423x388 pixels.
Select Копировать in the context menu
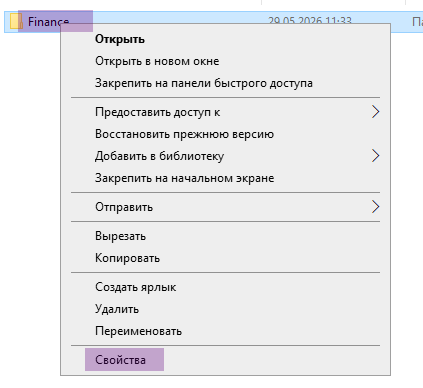127,258
